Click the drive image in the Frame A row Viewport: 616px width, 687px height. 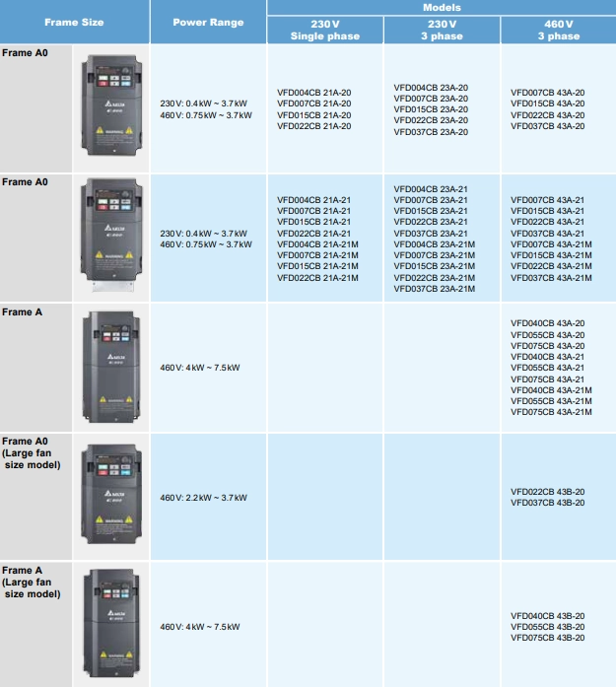(x=111, y=368)
